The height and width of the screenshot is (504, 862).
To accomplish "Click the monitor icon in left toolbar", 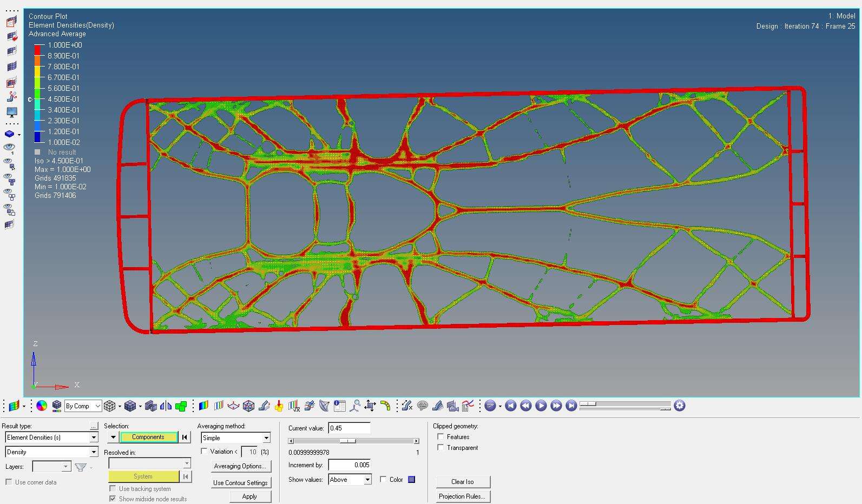I will pyautogui.click(x=11, y=112).
